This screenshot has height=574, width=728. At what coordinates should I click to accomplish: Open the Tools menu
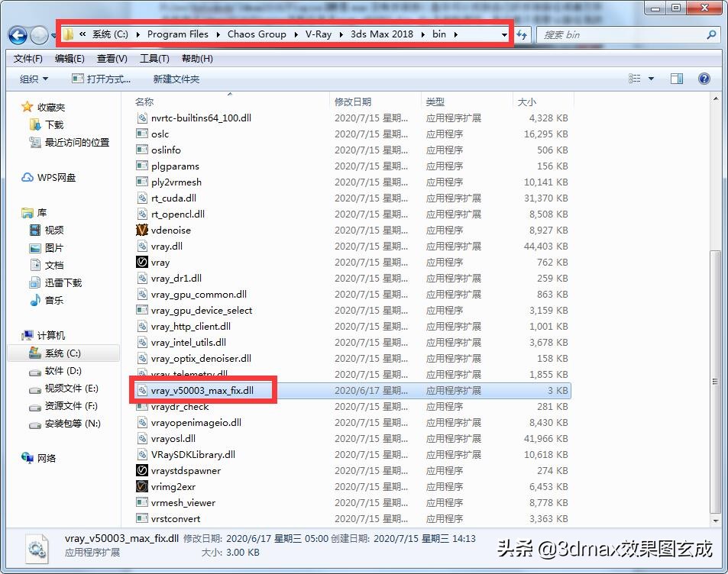point(154,59)
